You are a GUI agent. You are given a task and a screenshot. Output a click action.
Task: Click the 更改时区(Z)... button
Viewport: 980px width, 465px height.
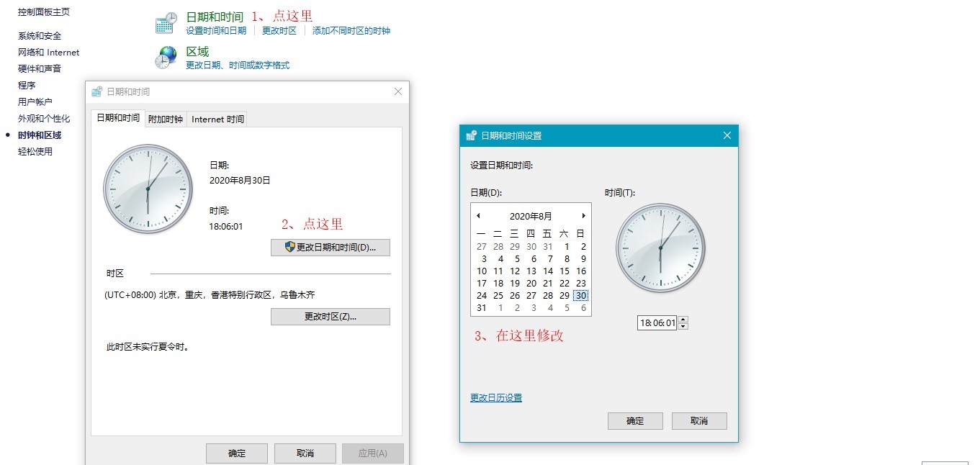331,317
